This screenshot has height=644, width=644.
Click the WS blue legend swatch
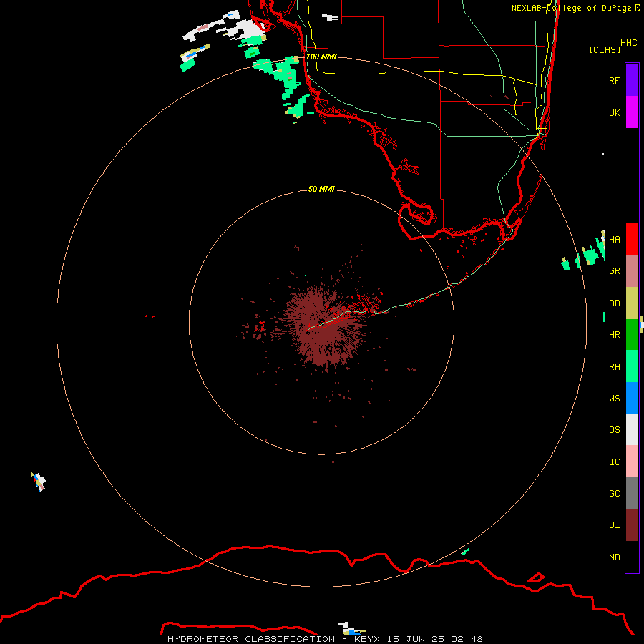pos(632,398)
